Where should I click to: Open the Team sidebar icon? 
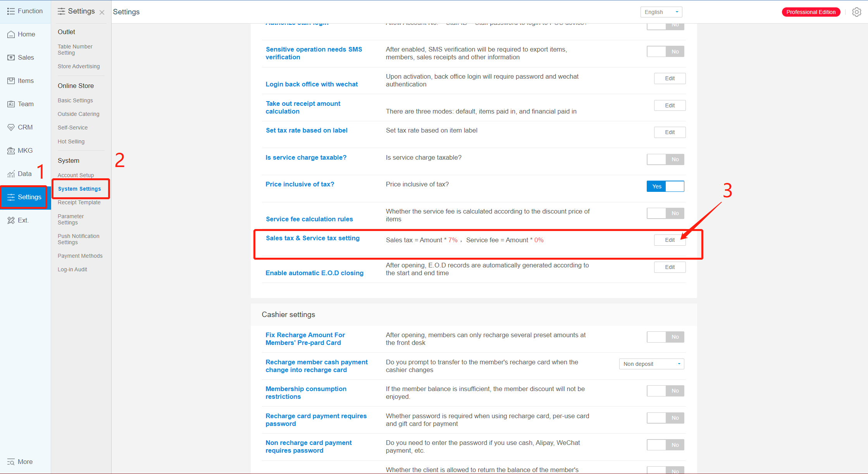point(11,104)
